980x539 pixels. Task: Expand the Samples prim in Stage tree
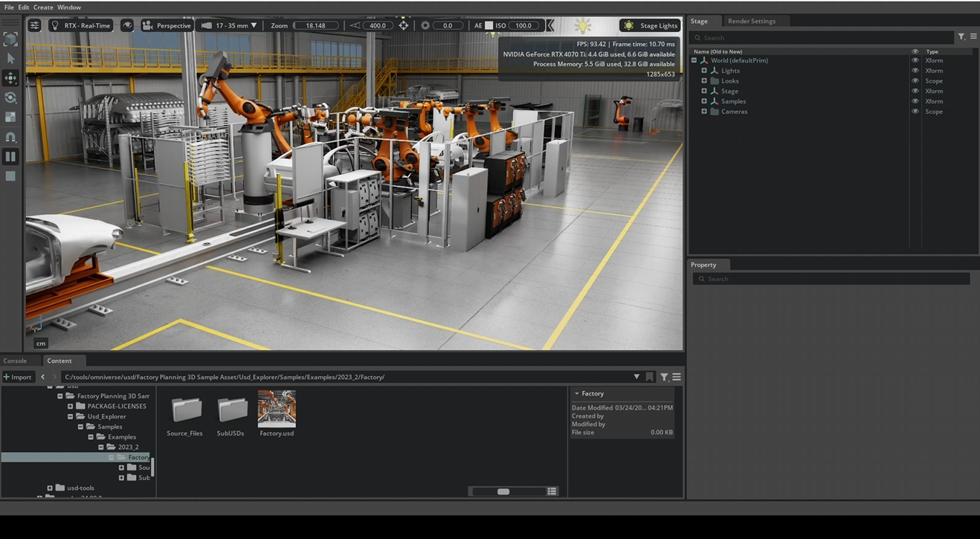click(704, 101)
